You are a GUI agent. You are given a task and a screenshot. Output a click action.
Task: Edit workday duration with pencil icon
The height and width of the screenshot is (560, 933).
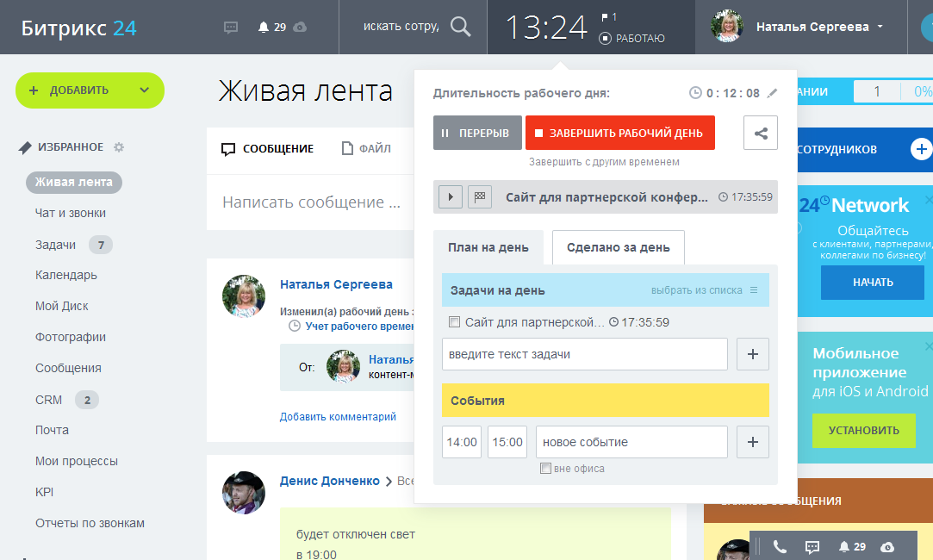pyautogui.click(x=772, y=93)
